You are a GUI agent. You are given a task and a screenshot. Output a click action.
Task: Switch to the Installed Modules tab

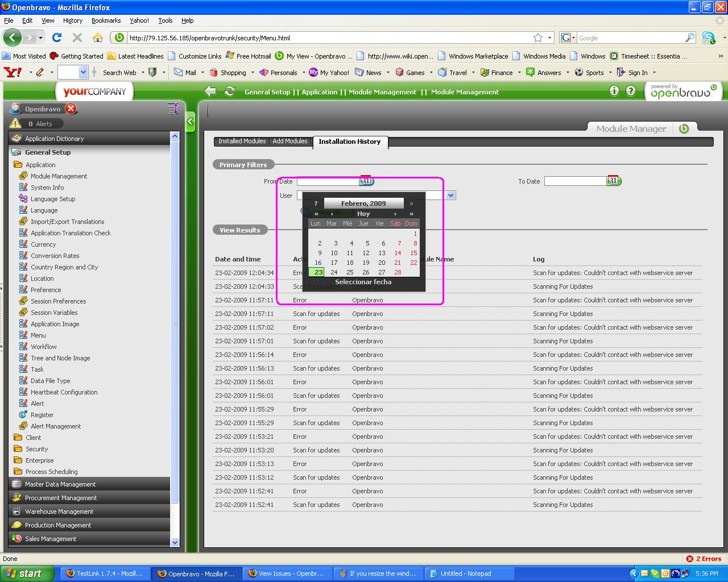pyautogui.click(x=242, y=141)
